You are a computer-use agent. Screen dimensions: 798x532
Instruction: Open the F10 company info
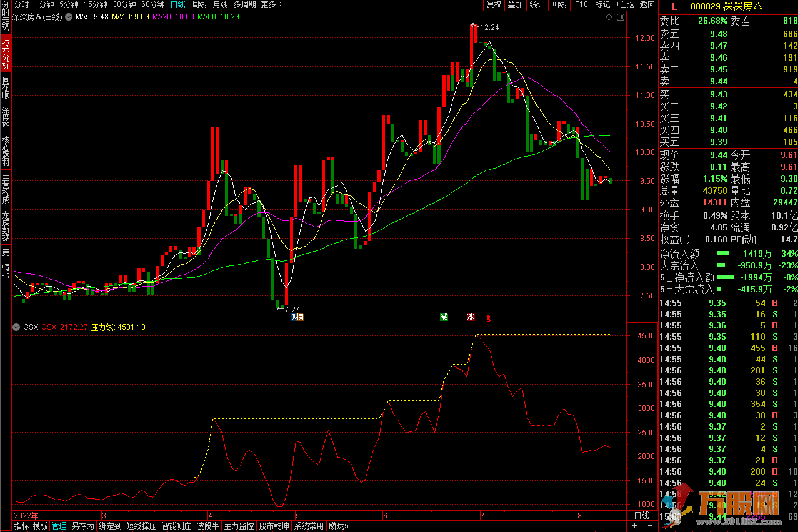[581, 4]
